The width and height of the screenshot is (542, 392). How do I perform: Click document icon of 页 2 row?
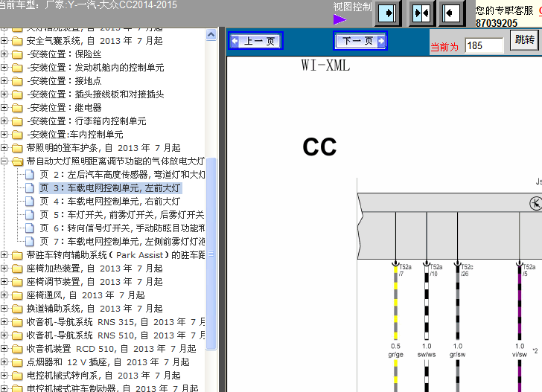click(30, 175)
